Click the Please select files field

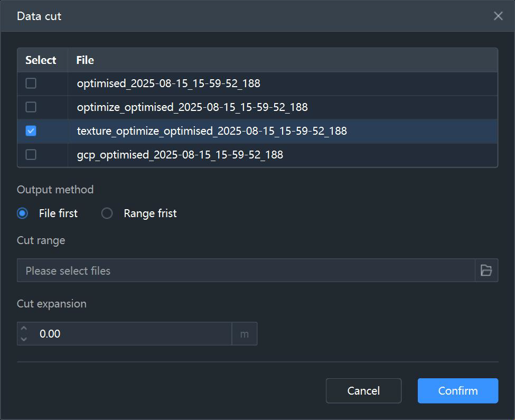[x=246, y=270]
